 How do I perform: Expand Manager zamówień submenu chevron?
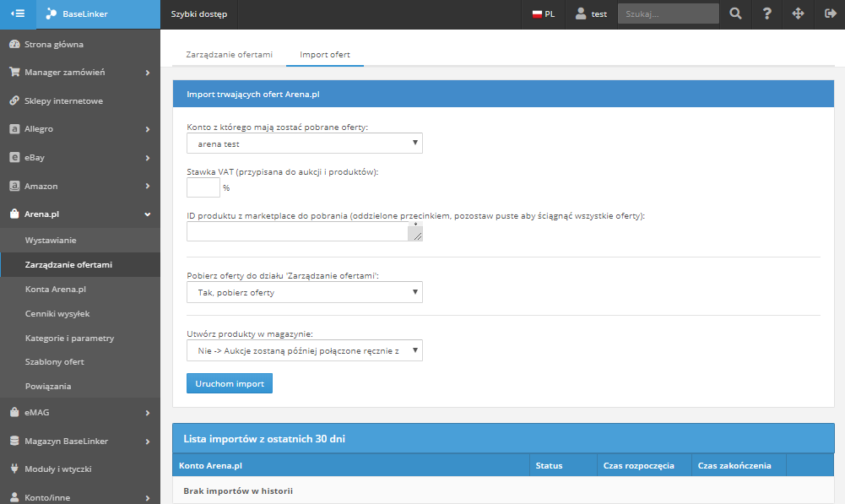[147, 73]
